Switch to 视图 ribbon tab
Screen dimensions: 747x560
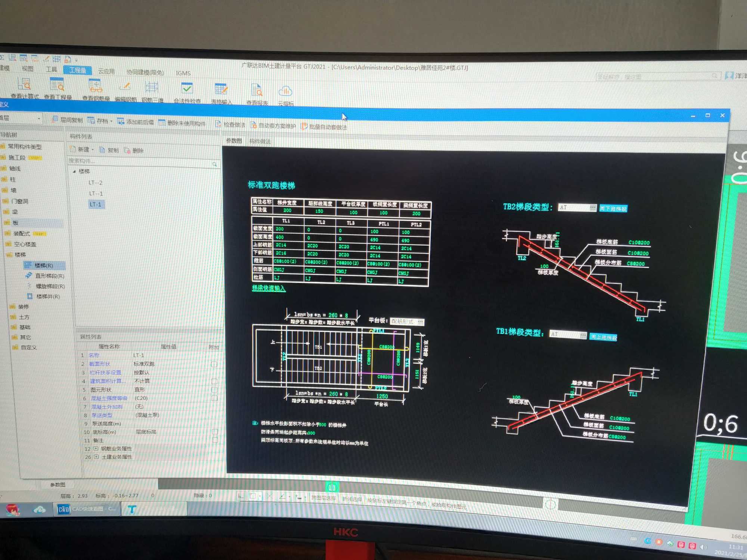tap(27, 69)
